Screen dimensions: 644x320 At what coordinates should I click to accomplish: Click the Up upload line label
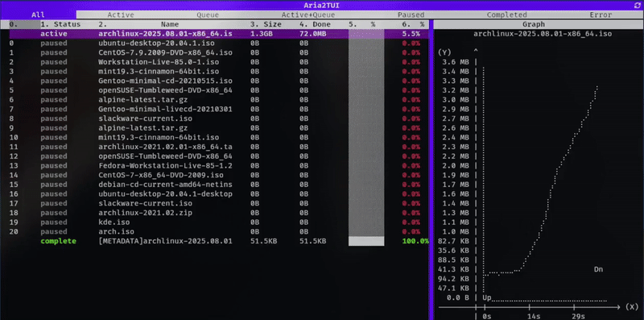tap(487, 297)
